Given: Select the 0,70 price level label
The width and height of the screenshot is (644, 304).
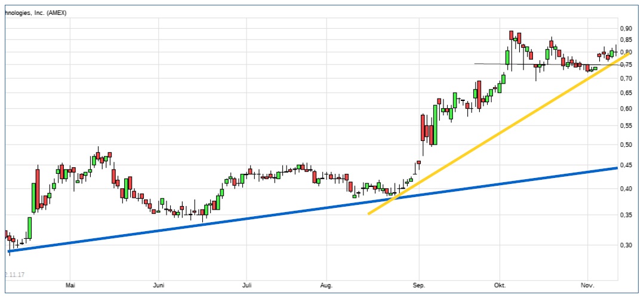Looking at the screenshot, I should (x=625, y=78).
